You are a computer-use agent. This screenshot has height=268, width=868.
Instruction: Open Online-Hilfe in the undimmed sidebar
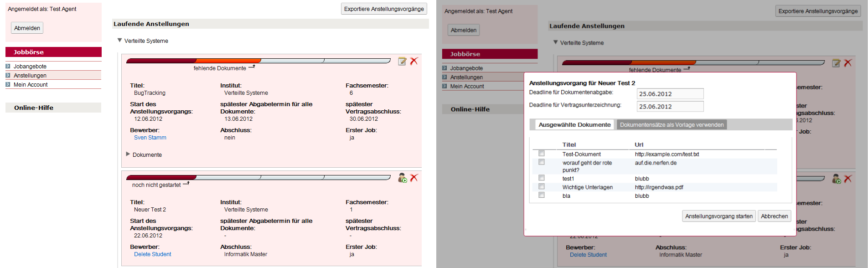click(34, 108)
